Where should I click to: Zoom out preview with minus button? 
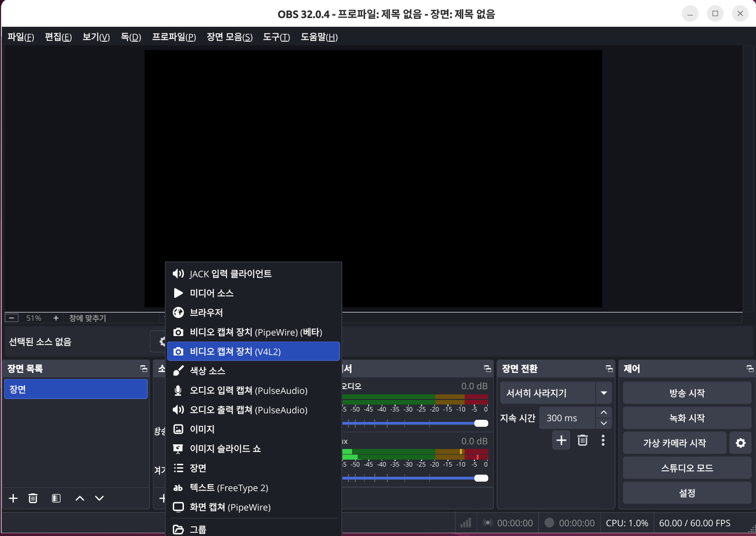point(12,318)
